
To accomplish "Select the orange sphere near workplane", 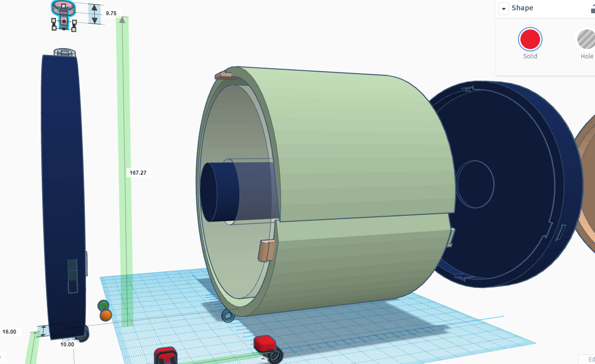I will (105, 315).
